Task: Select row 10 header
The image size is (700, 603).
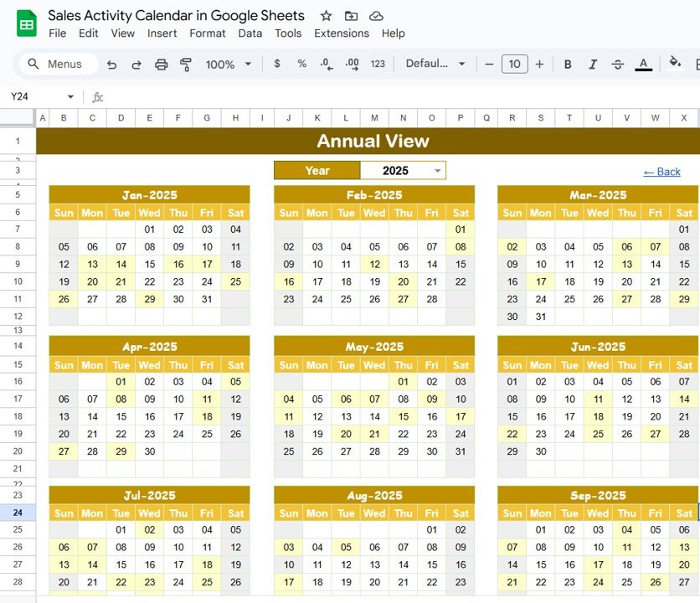Action: pos(18,281)
